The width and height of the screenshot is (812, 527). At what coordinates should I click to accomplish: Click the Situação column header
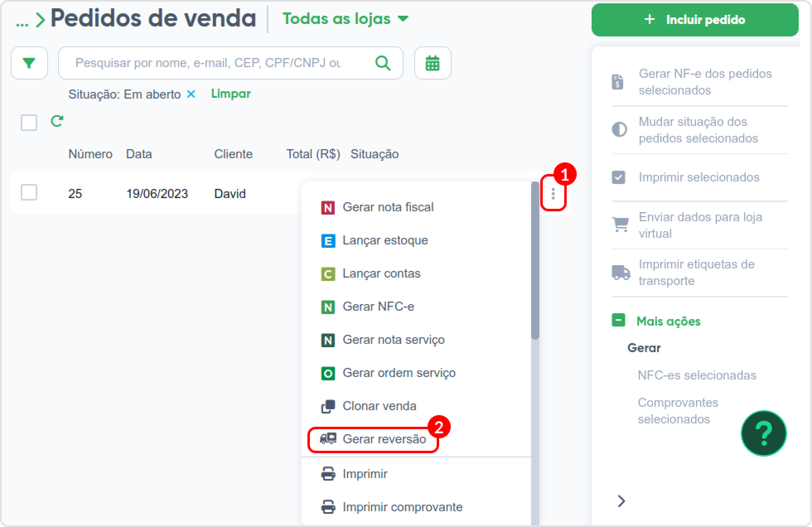[375, 154]
